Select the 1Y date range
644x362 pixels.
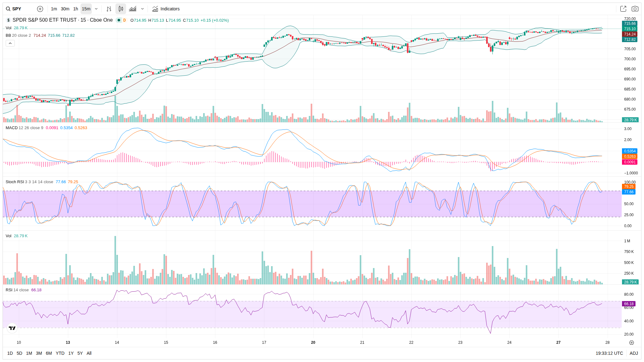point(71,353)
